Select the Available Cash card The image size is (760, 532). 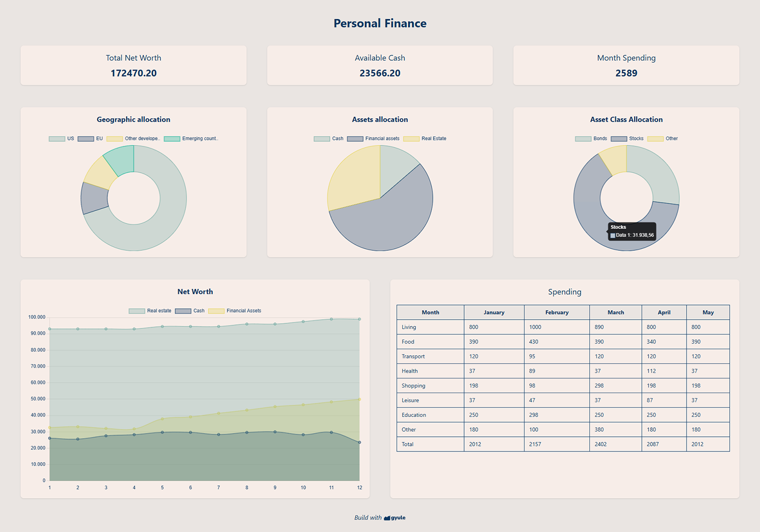pyautogui.click(x=379, y=65)
